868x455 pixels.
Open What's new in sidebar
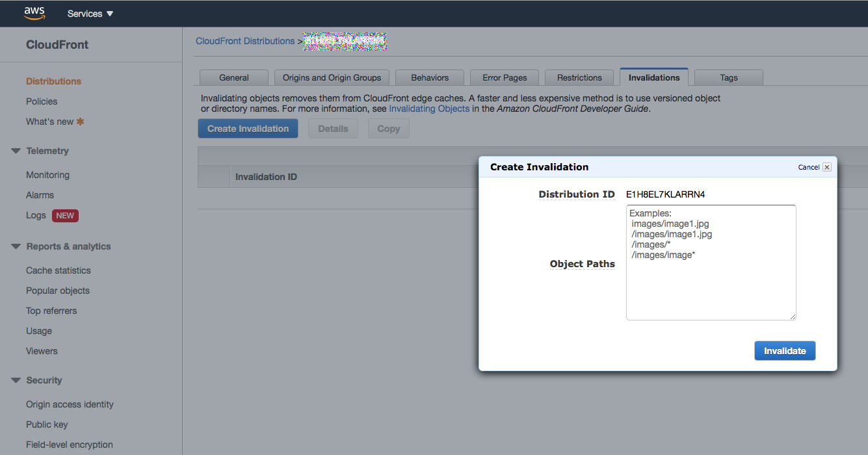tap(50, 122)
